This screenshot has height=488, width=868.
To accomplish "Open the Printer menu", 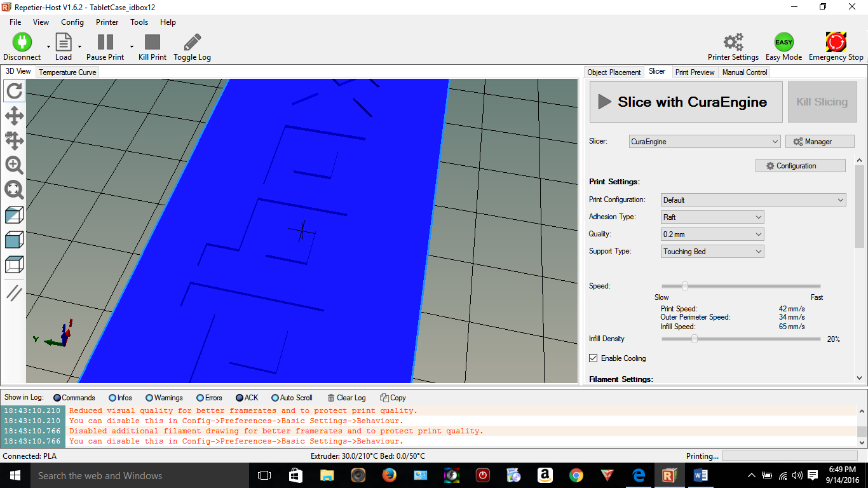I will tap(107, 22).
